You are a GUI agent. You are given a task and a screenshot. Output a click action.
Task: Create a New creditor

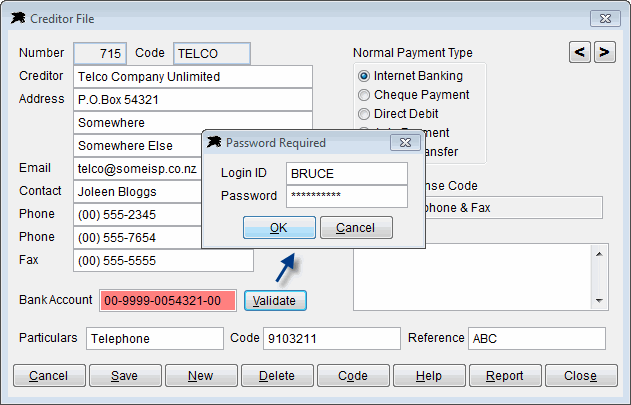coord(201,376)
